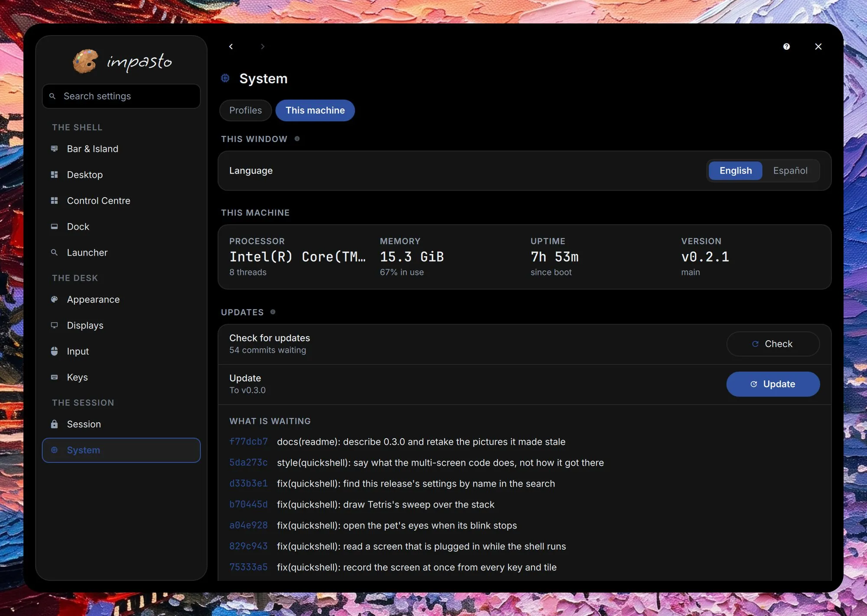
Task: Open Appearance settings
Action: coord(121,300)
